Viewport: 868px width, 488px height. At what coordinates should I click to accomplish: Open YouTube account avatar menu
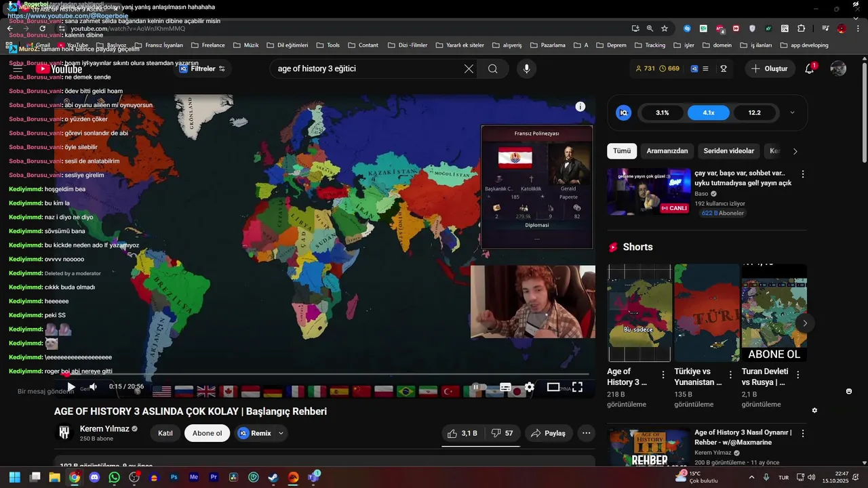point(838,68)
